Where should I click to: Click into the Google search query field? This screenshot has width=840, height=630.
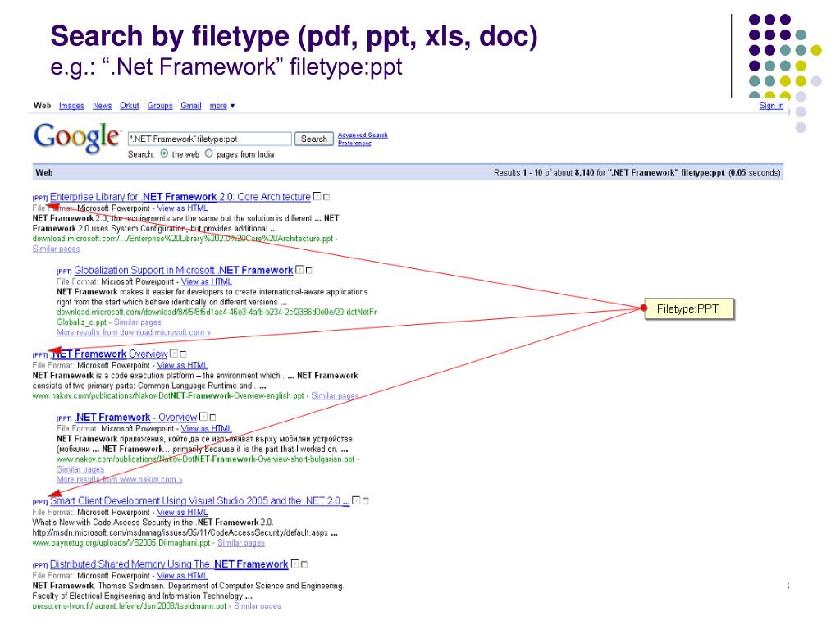click(209, 139)
